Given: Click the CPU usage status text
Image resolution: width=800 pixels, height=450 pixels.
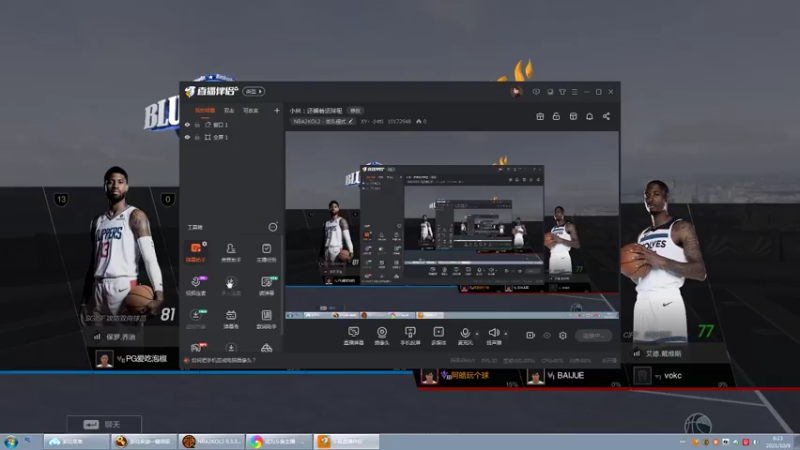Looking at the screenshot, I should 552,360.
